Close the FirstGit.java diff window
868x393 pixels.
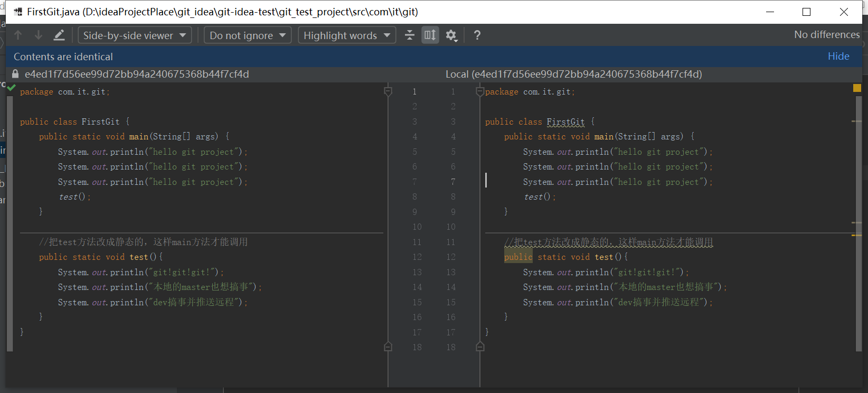(x=844, y=12)
